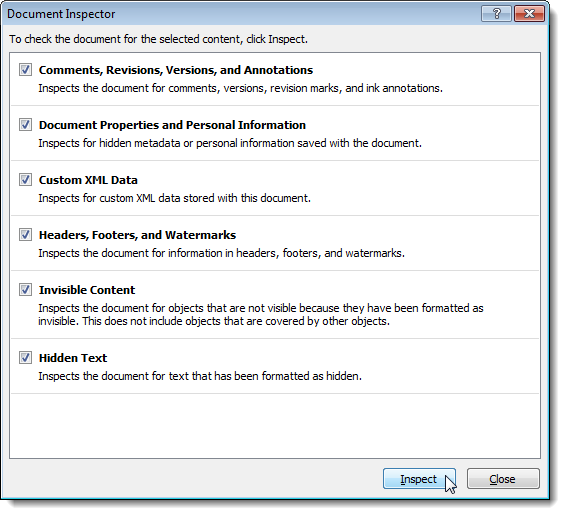Viewport: 565px width, 515px height.
Task: Click the Close button at the bottom
Action: [x=503, y=479]
